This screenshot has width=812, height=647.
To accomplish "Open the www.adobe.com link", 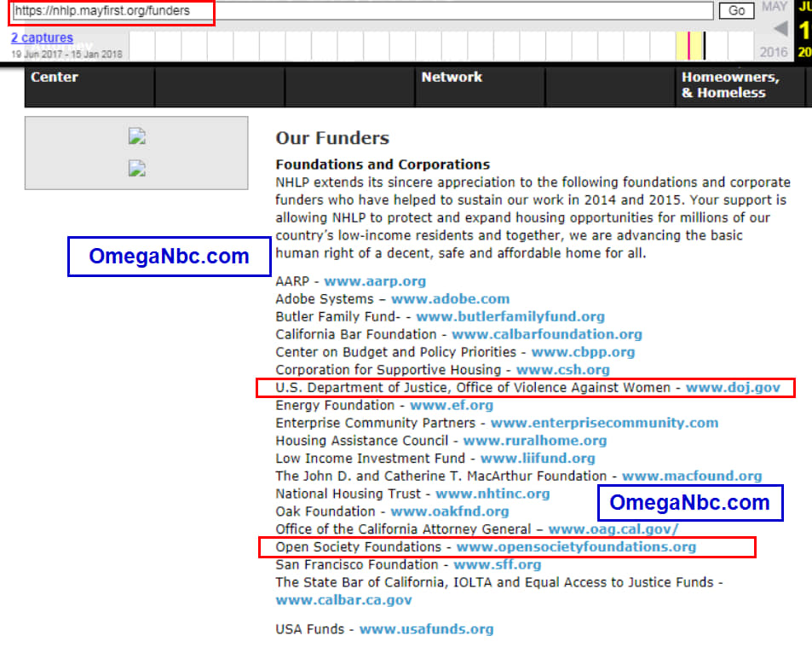I will click(x=450, y=298).
